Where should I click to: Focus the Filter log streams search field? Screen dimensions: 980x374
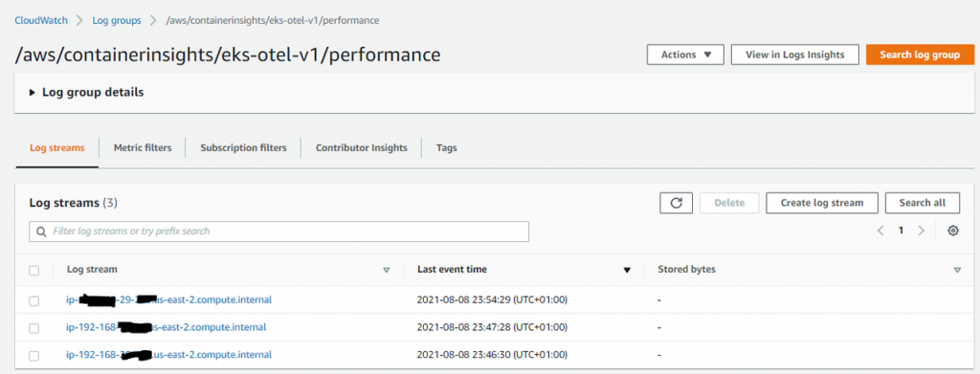tap(278, 231)
